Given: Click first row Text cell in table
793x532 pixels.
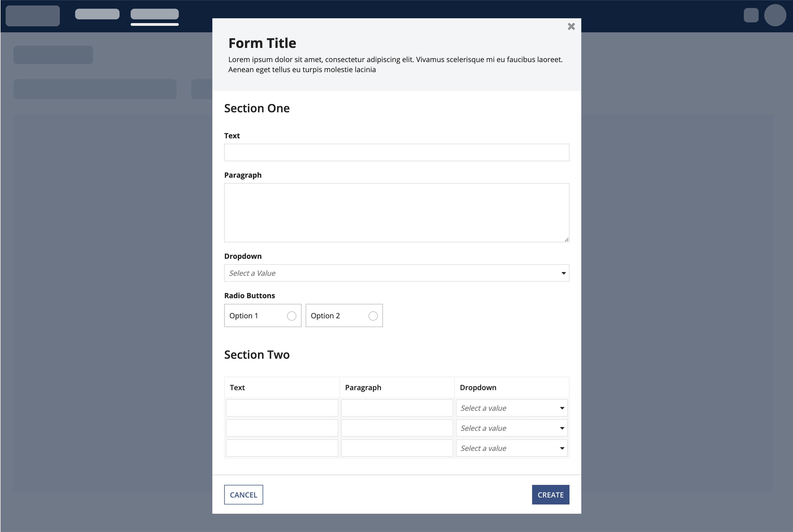Looking at the screenshot, I should pos(282,408).
